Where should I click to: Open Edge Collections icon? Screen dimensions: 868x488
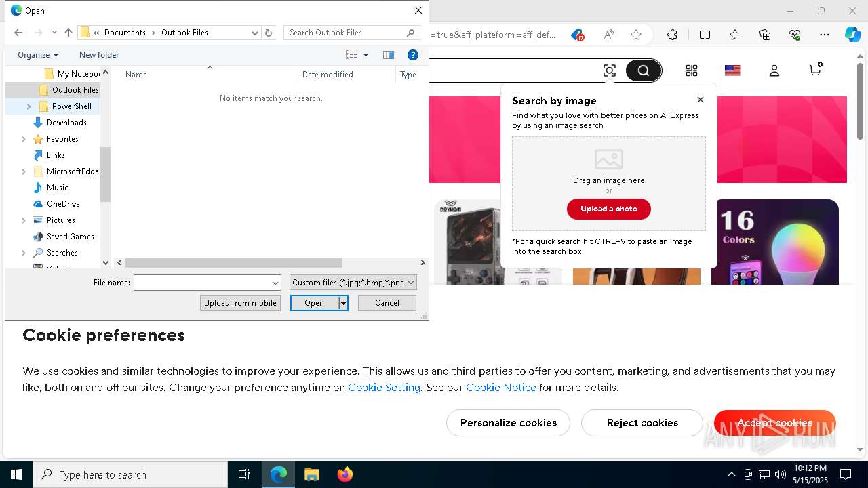pyautogui.click(x=765, y=35)
